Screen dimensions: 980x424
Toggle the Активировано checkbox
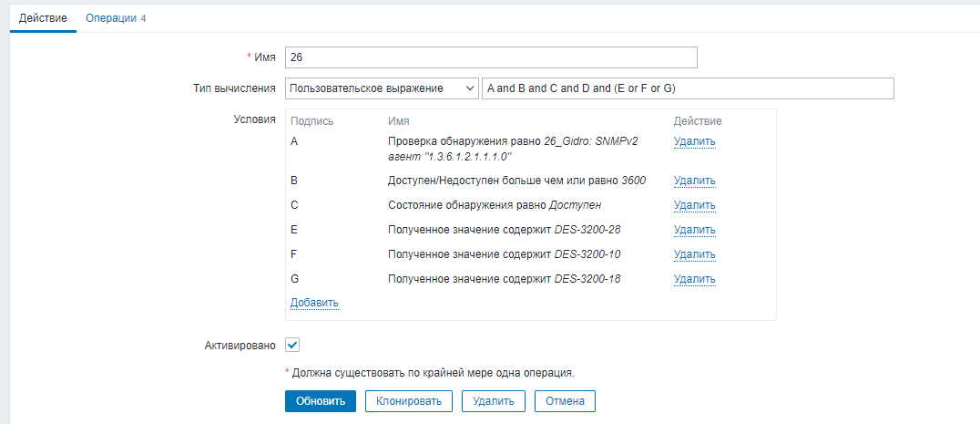[292, 345]
